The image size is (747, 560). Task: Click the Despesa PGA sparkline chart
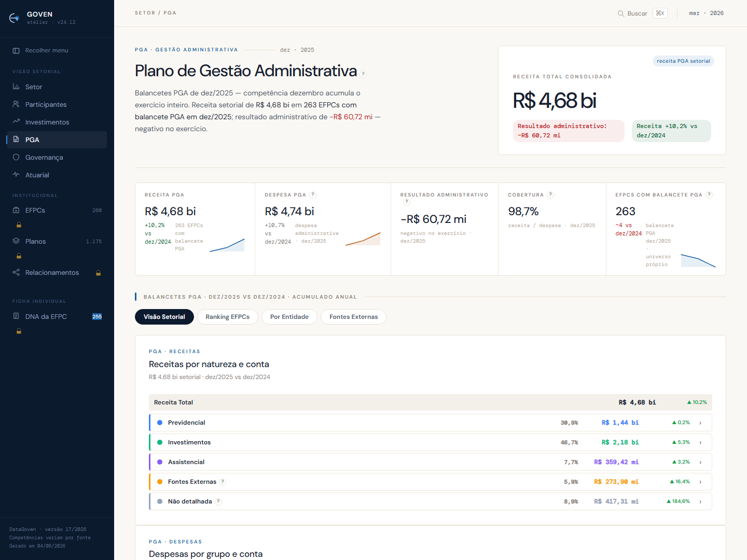(x=363, y=239)
